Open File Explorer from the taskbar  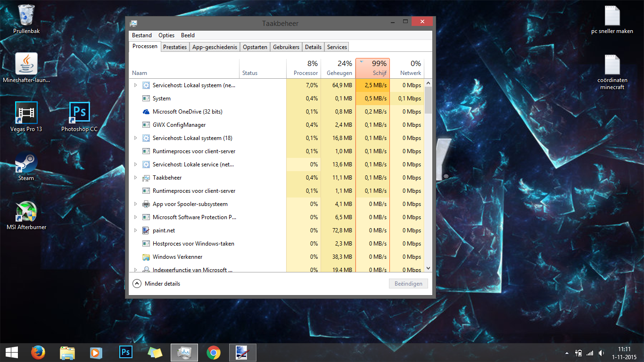67,352
